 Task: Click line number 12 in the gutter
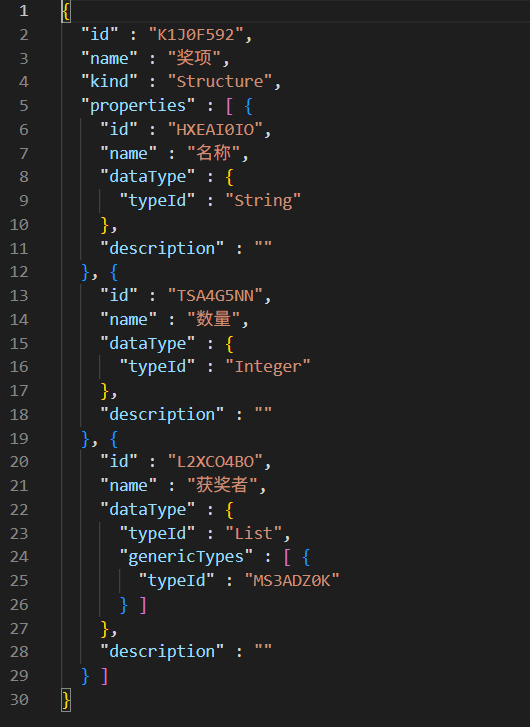click(x=19, y=272)
